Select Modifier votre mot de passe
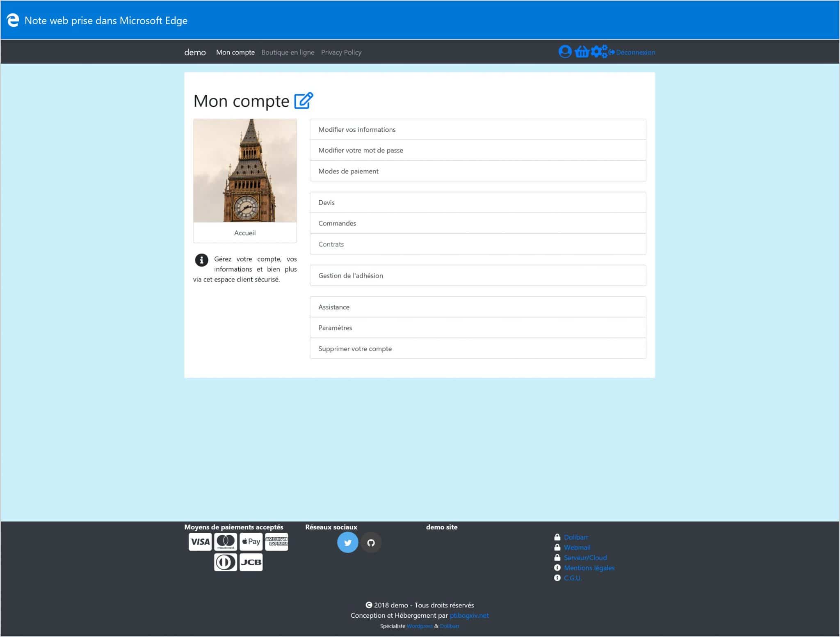The width and height of the screenshot is (840, 637). (361, 150)
